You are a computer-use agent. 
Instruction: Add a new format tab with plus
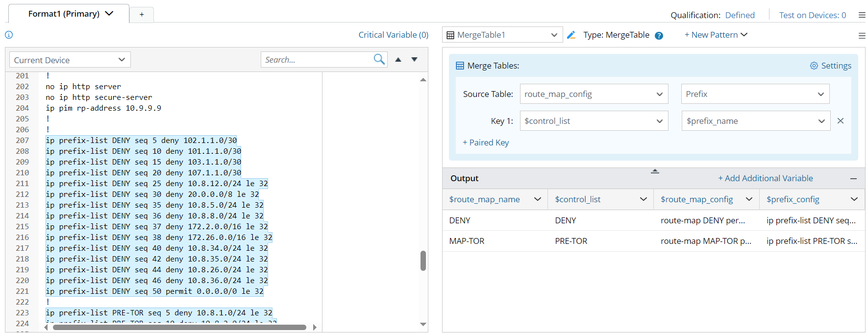142,15
